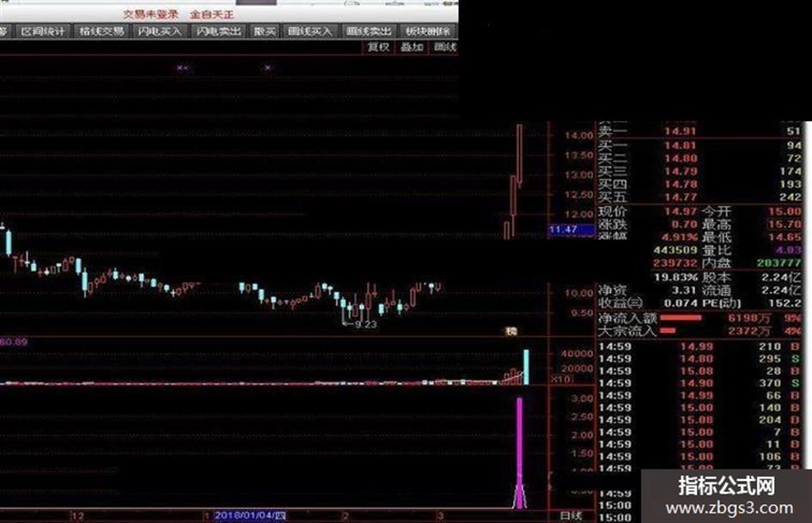Click the 443509 total volume figure

(x=675, y=250)
